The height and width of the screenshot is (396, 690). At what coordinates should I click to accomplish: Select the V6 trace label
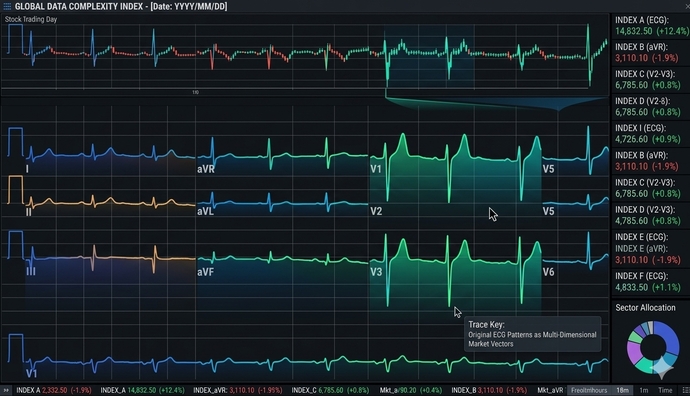click(548, 272)
